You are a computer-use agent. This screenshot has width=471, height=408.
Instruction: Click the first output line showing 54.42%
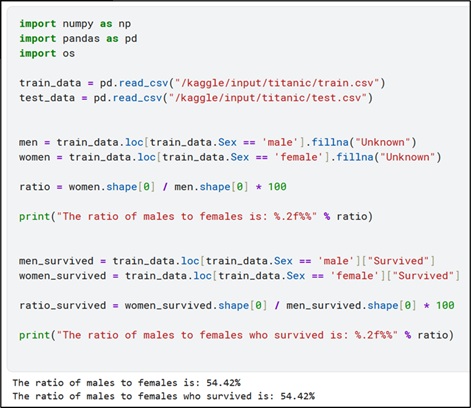click(127, 383)
